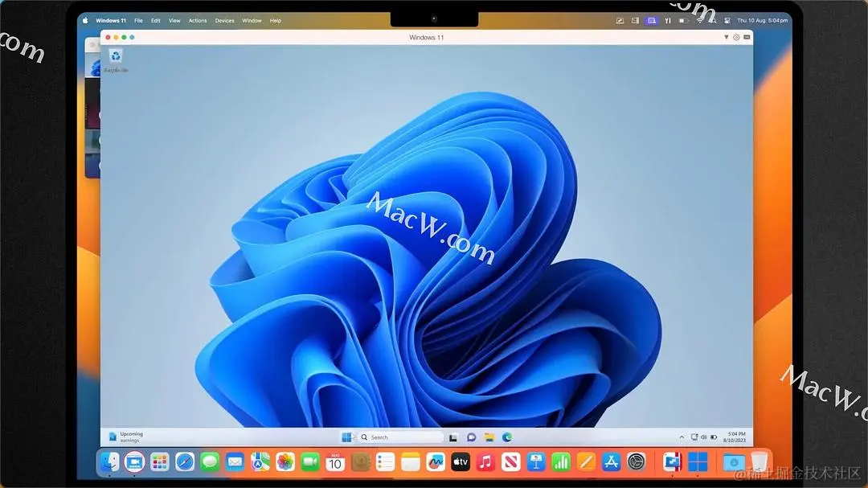Open the Apple menu
The height and width of the screenshot is (488, 868).
pos(85,20)
